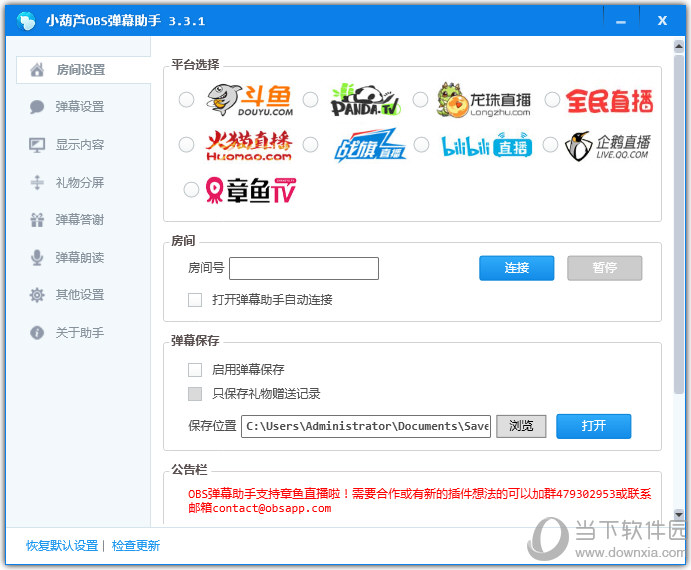Image resolution: width=691 pixels, height=570 pixels.
Task: Go to the 显示内容 tab label
Action: pyautogui.click(x=80, y=145)
